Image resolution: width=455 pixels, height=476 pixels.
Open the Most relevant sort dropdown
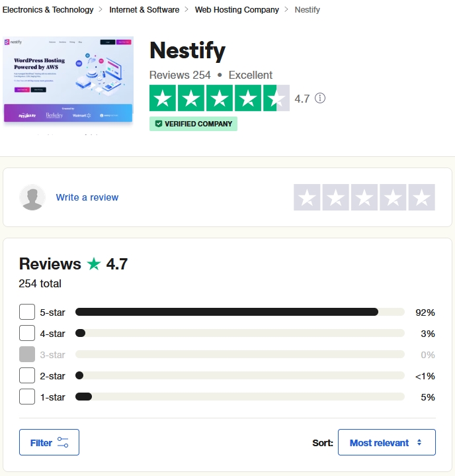[x=386, y=442]
